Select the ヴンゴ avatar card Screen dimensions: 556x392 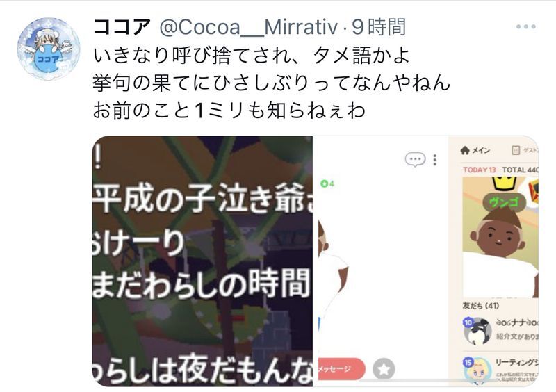pyautogui.click(x=500, y=237)
